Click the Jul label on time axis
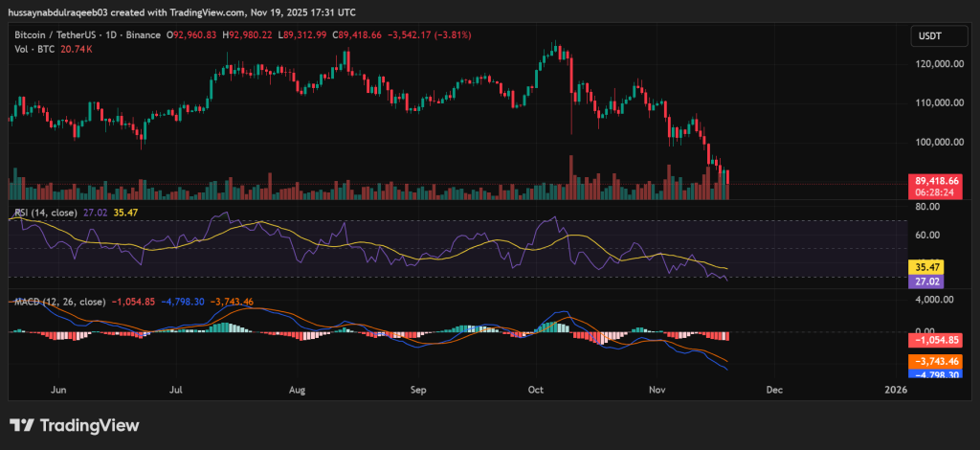 (x=175, y=391)
